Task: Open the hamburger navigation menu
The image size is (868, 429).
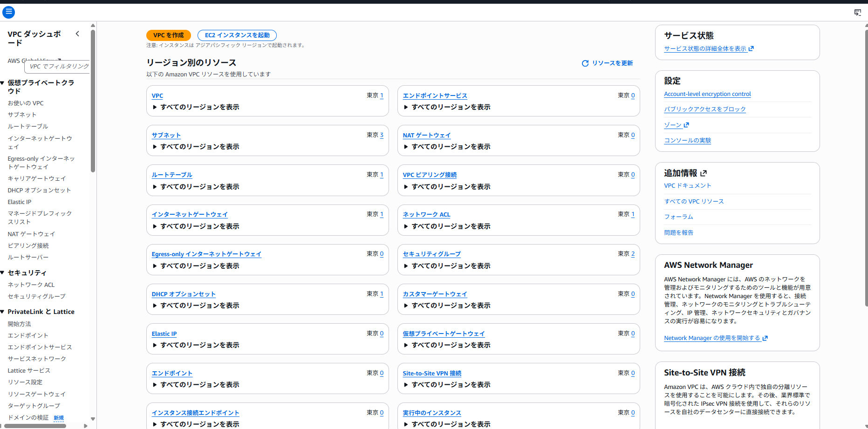Action: click(x=8, y=12)
